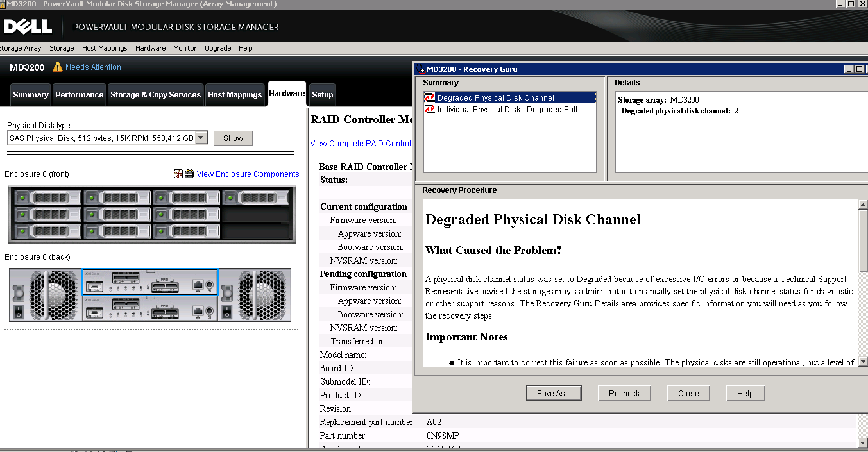This screenshot has width=868, height=452.
Task: Click the Recovery Procedure scrollbar thumb
Action: 863,240
